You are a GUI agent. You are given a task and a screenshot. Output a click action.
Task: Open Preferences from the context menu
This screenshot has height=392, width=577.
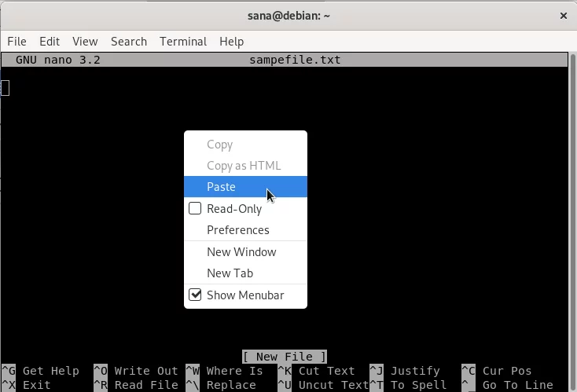click(x=245, y=230)
